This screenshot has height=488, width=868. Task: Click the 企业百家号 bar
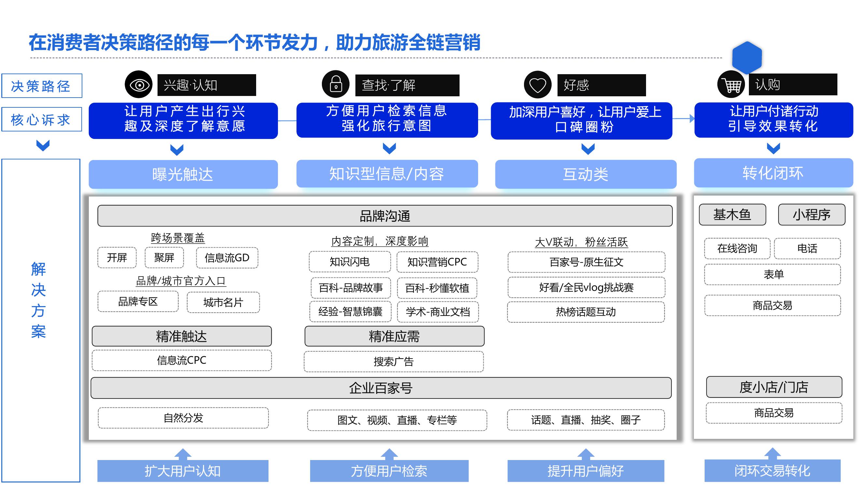[x=381, y=388]
